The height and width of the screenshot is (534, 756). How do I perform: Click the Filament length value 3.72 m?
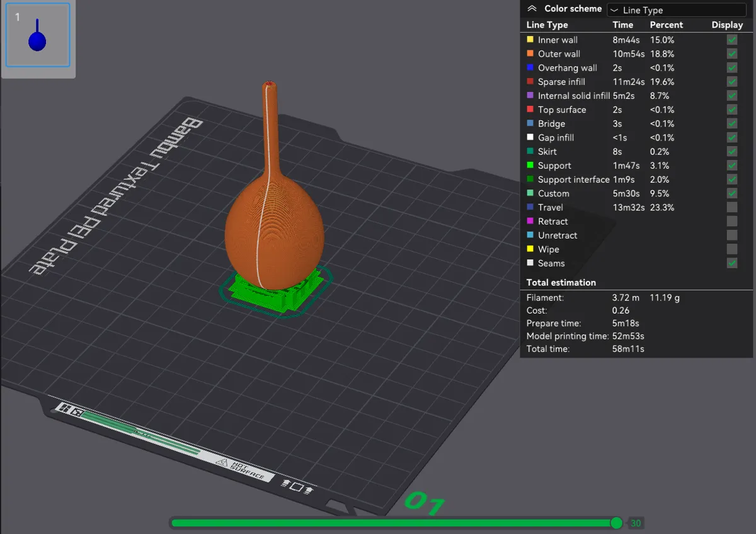(x=626, y=298)
